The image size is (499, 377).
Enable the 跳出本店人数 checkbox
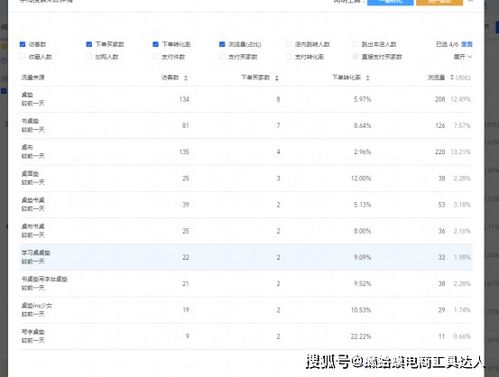pos(355,44)
